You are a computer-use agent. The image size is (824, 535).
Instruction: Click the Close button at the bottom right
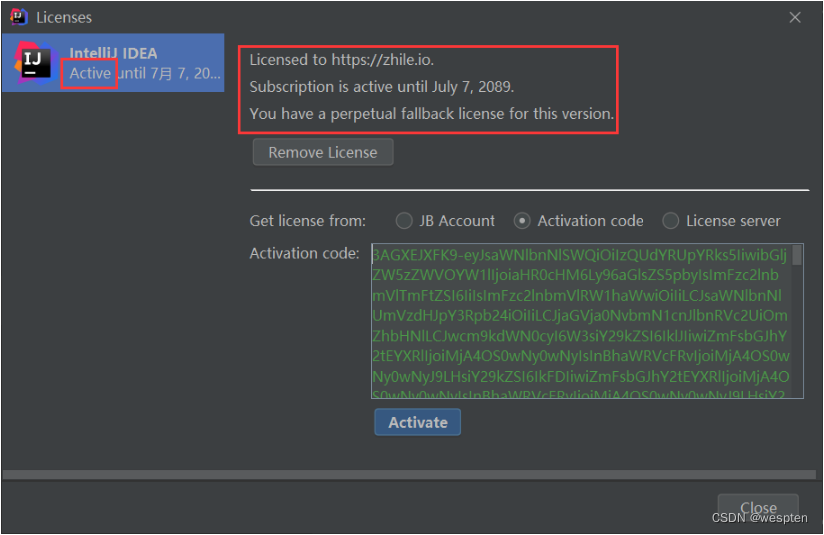[758, 508]
